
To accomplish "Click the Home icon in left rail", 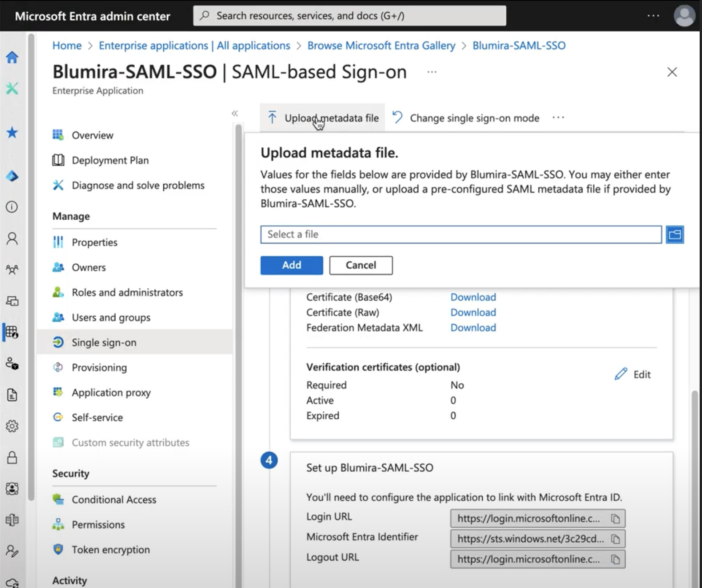I will (12, 57).
